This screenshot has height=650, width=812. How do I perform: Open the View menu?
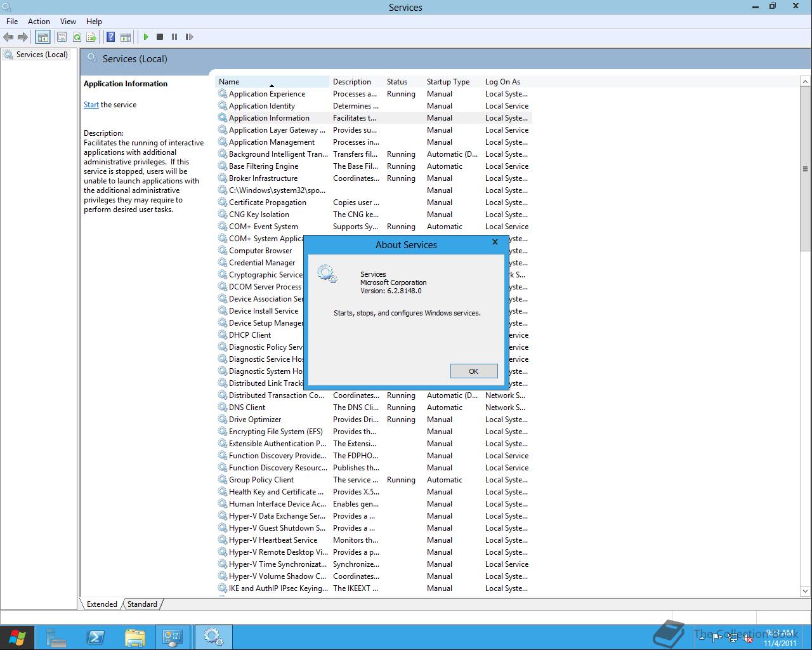[x=68, y=21]
